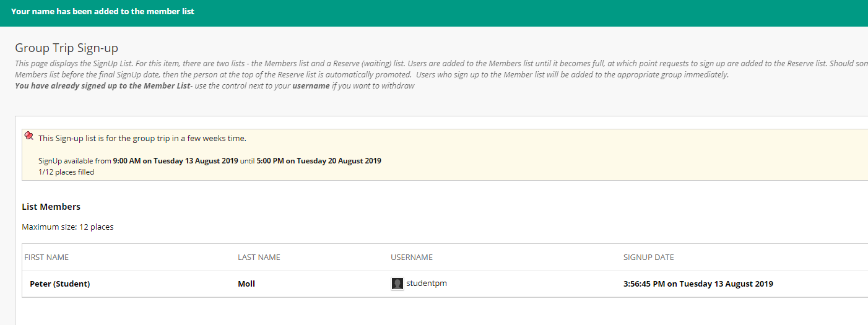
Task: Click the 3:56:45 PM signup date cell
Action: pos(698,284)
